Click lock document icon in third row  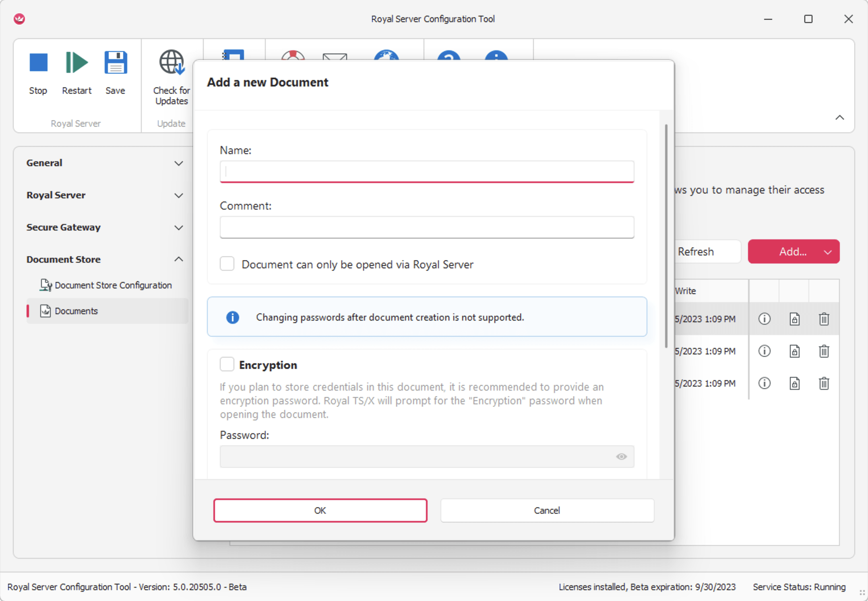click(794, 383)
